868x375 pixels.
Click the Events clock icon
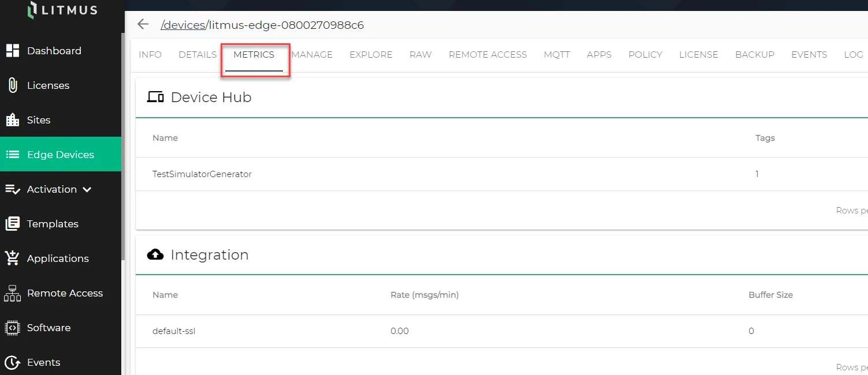pos(13,362)
